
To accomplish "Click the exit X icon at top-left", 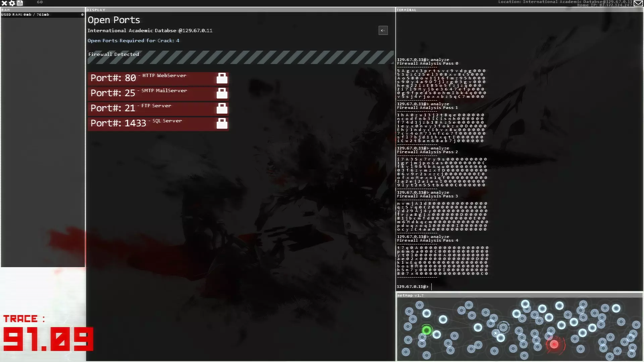I will pyautogui.click(x=4, y=3).
